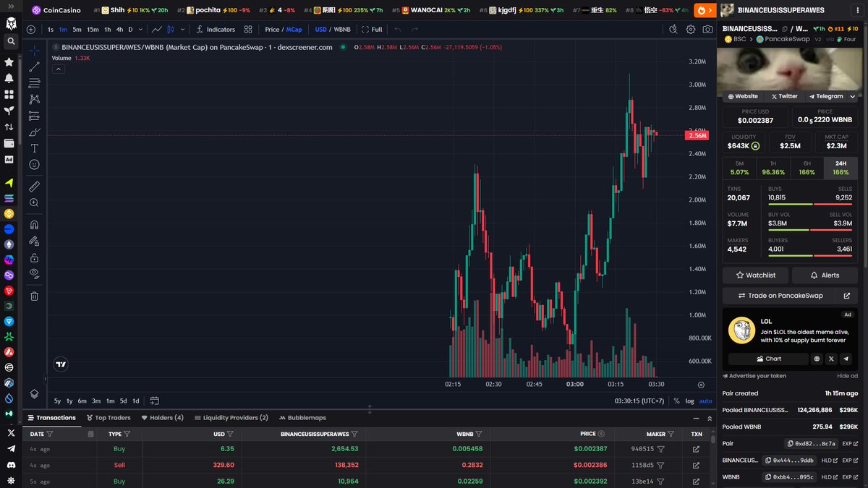The height and width of the screenshot is (488, 868).
Task: Select the 24H stats period
Action: coord(841,168)
